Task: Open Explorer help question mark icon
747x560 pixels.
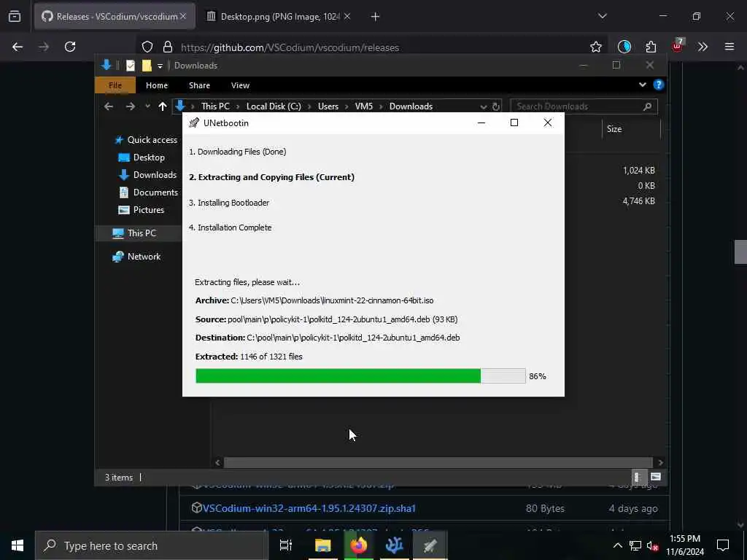Action: 659,85
